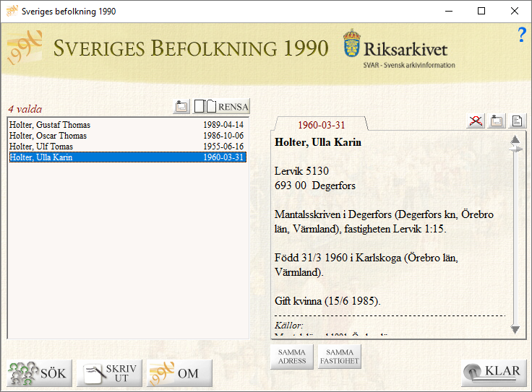
Task: Click the postal line 693 00 Degerfors
Action: pyautogui.click(x=315, y=186)
